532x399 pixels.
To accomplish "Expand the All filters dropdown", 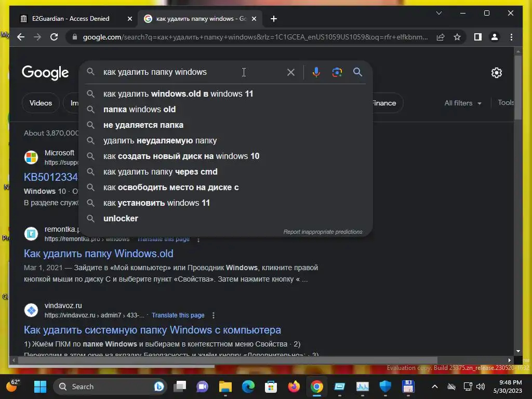I will click(463, 103).
